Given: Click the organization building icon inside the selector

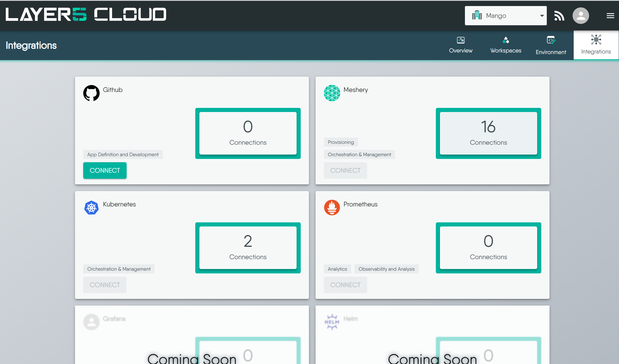Looking at the screenshot, I should 477,15.
